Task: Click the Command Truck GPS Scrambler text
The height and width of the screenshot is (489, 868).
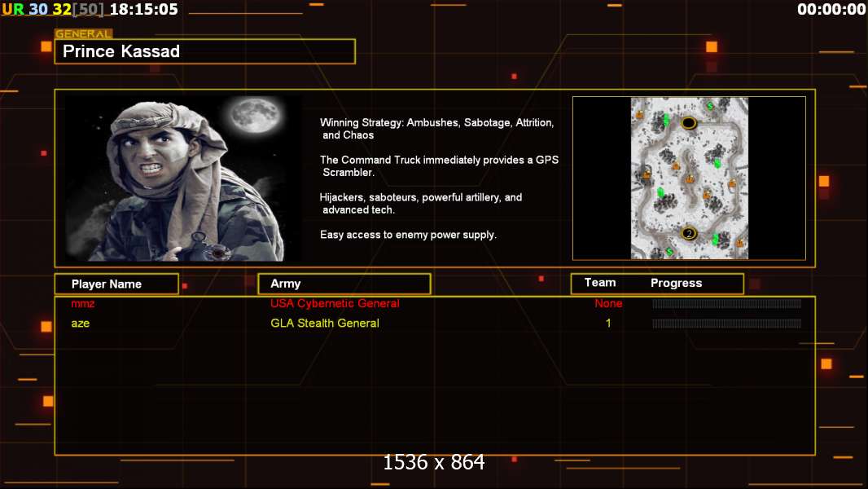Action: pos(439,166)
